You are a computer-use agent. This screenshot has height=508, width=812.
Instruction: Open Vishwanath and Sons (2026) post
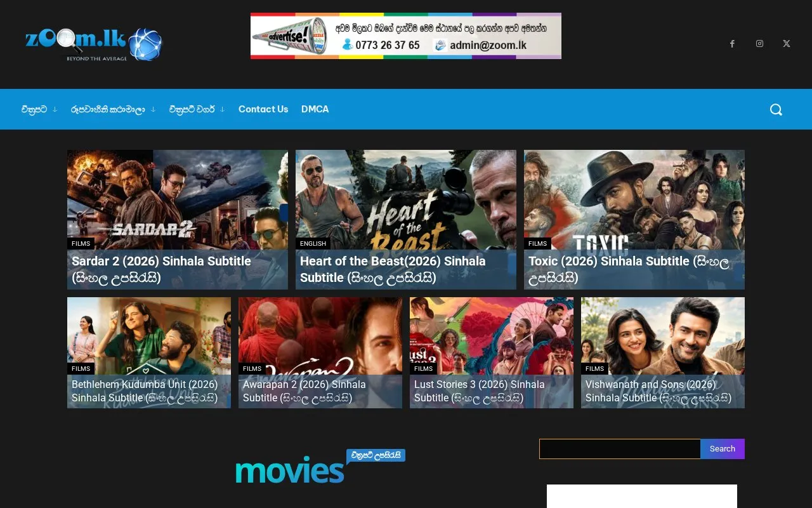(x=658, y=391)
